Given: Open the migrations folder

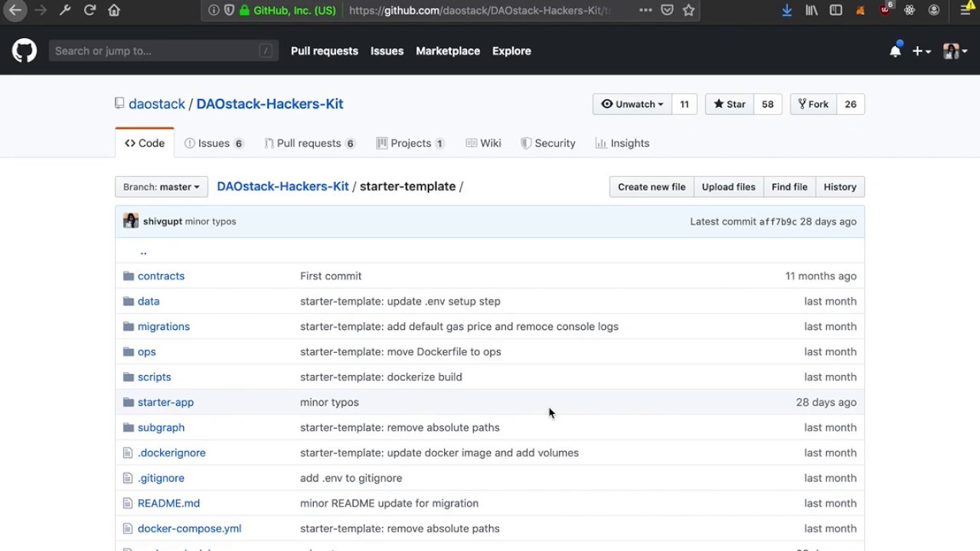Looking at the screenshot, I should [x=164, y=326].
